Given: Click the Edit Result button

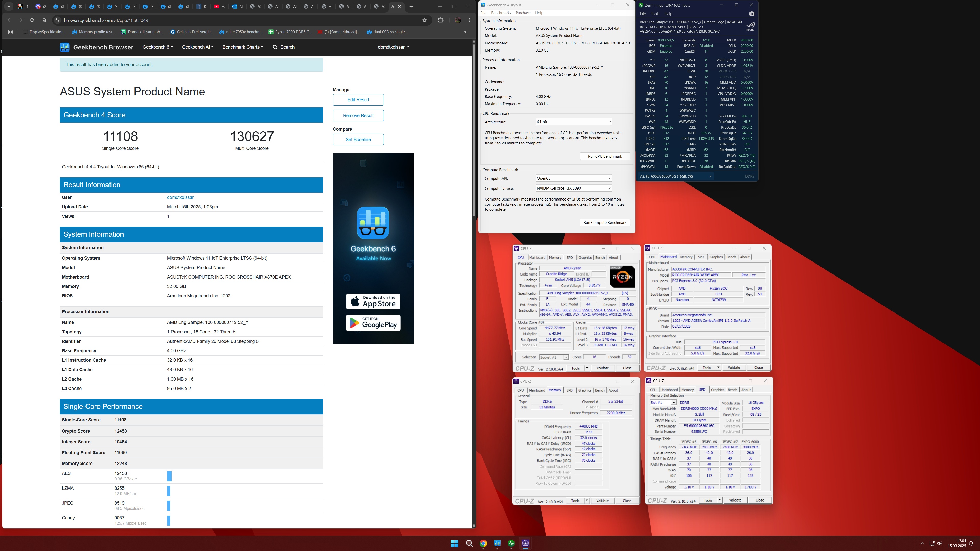Looking at the screenshot, I should (x=358, y=100).
